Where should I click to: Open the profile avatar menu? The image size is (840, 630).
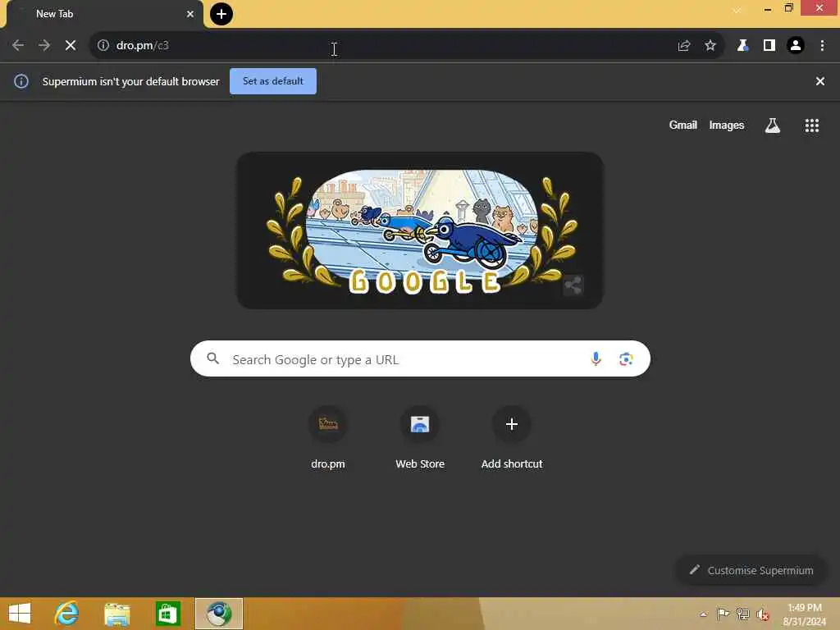796,46
